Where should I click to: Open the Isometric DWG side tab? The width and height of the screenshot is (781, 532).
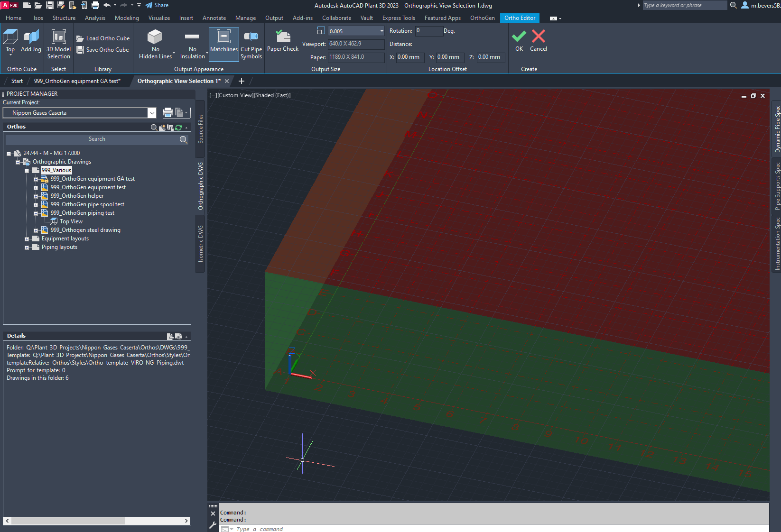pos(200,244)
